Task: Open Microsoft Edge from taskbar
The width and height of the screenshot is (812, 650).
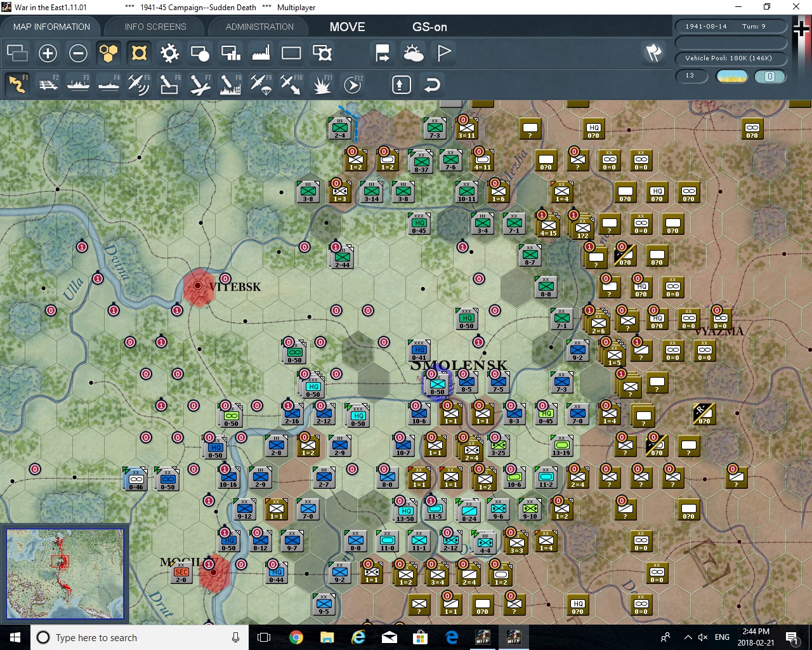Action: (x=452, y=637)
